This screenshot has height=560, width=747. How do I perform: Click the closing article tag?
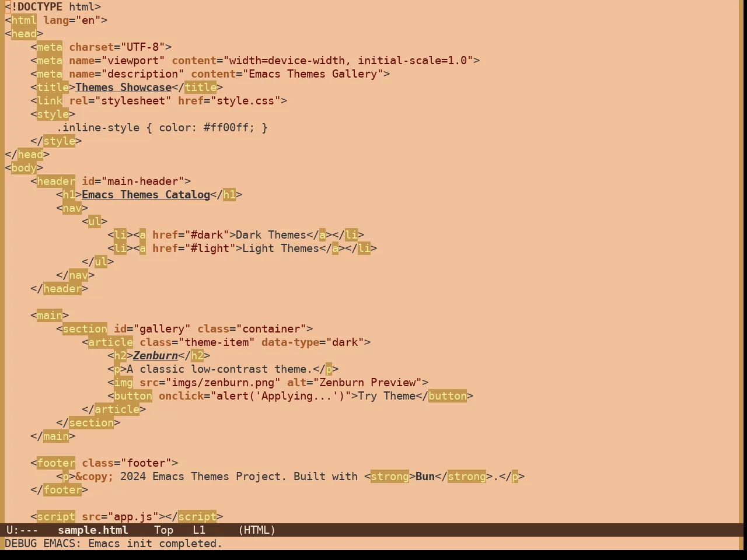(x=114, y=409)
